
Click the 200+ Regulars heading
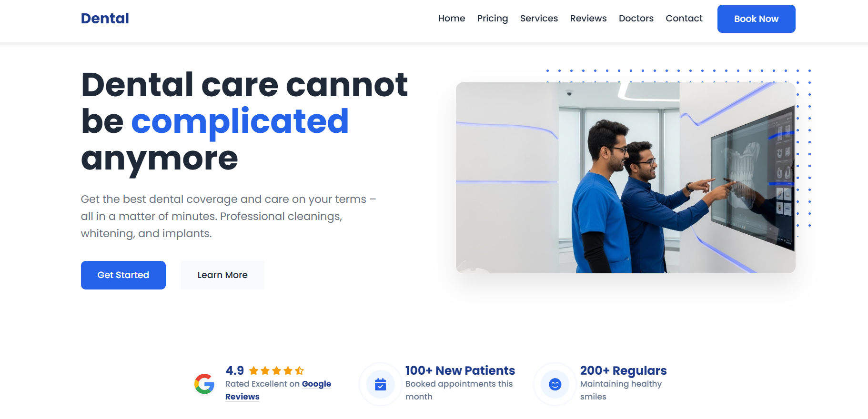623,370
